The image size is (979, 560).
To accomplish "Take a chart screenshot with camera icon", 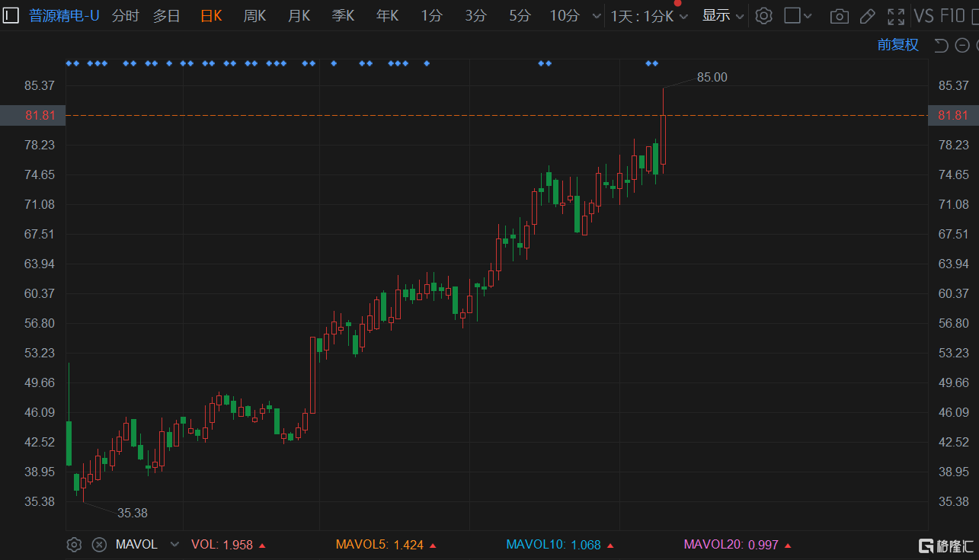I will pos(839,16).
